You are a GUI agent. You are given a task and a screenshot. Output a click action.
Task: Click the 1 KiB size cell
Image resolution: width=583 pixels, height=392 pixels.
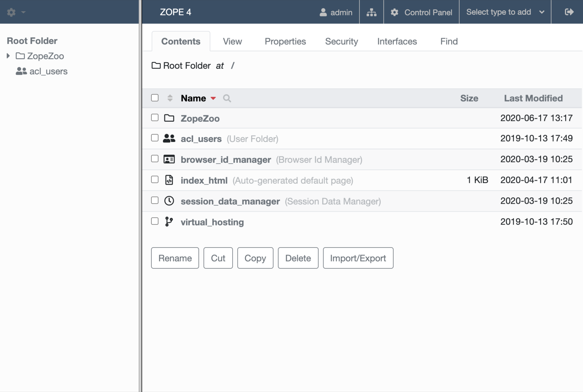(x=477, y=180)
